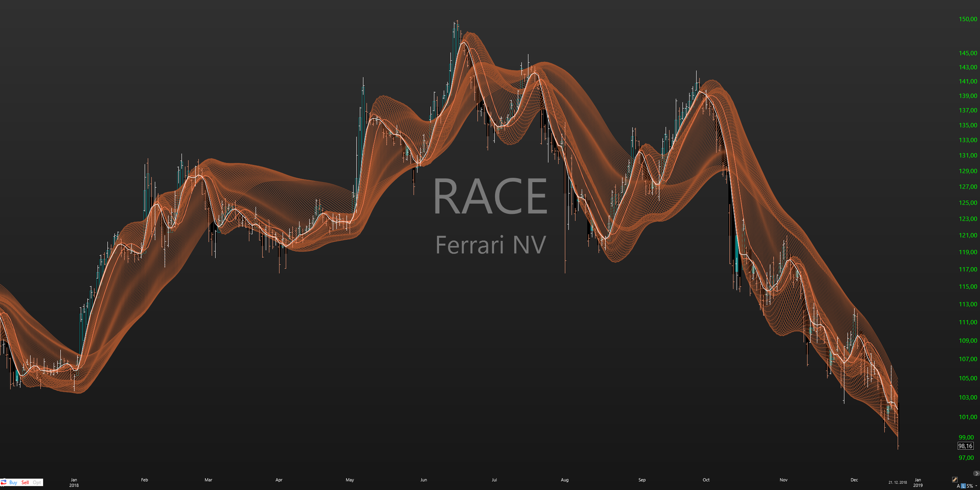Click the Sell button
Viewport: 980px width, 490px height.
(x=25, y=483)
